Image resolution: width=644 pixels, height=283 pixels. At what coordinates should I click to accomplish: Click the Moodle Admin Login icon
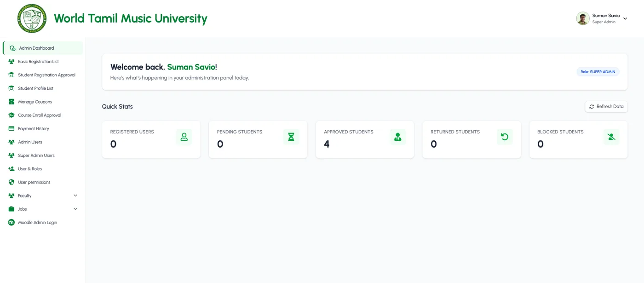click(11, 222)
